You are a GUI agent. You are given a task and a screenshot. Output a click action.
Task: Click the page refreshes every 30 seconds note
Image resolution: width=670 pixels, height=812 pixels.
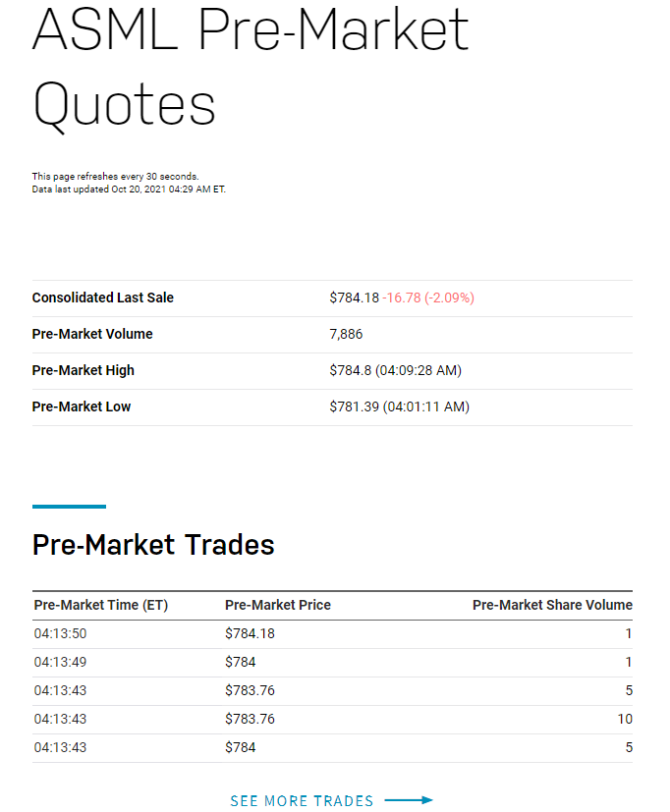pos(116,176)
